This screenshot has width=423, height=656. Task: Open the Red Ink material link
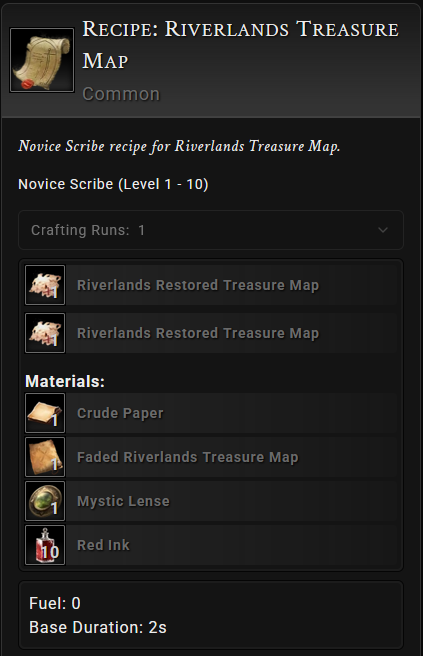click(x=103, y=545)
